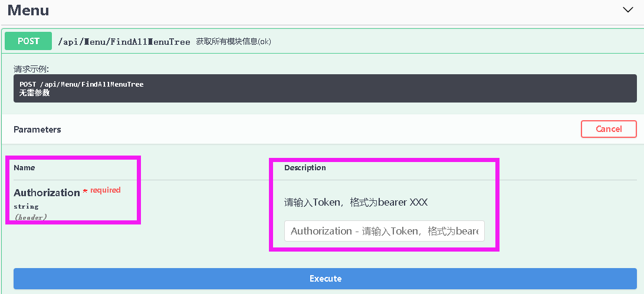644x294 pixels.
Task: Click the 请输入Token description text
Action: pos(356,202)
